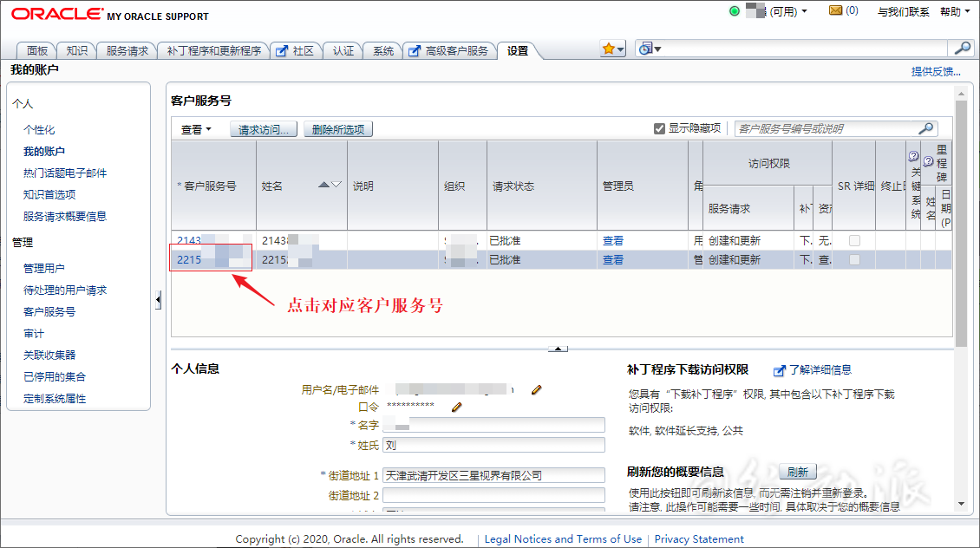The height and width of the screenshot is (548, 980).
Task: Open 管理用户 in the sidebar
Action: [43, 268]
